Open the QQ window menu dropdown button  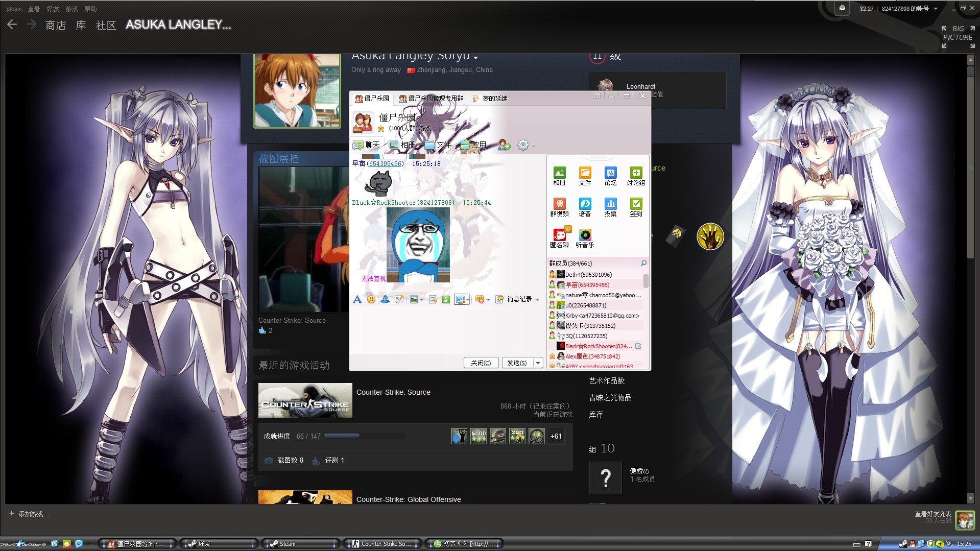(597, 96)
